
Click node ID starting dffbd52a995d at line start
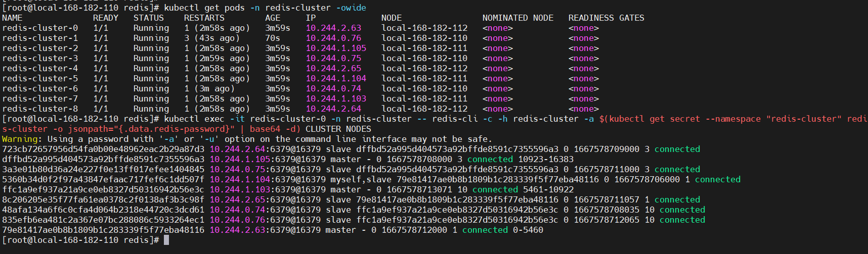[x=103, y=159]
